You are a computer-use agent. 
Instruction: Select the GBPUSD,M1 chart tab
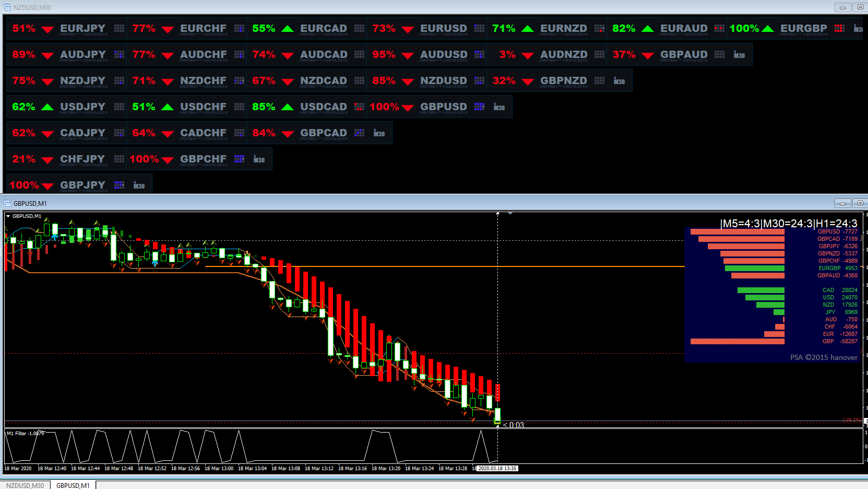(x=73, y=485)
